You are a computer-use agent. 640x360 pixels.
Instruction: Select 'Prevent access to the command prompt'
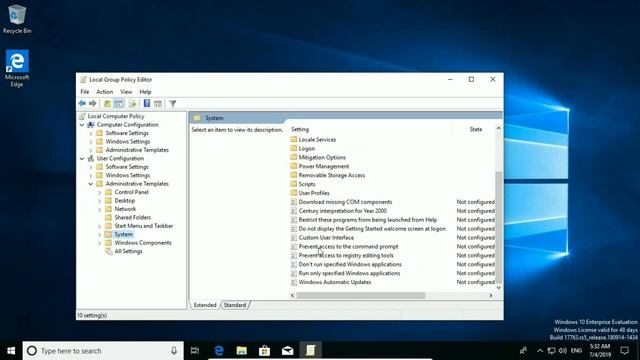click(348, 247)
